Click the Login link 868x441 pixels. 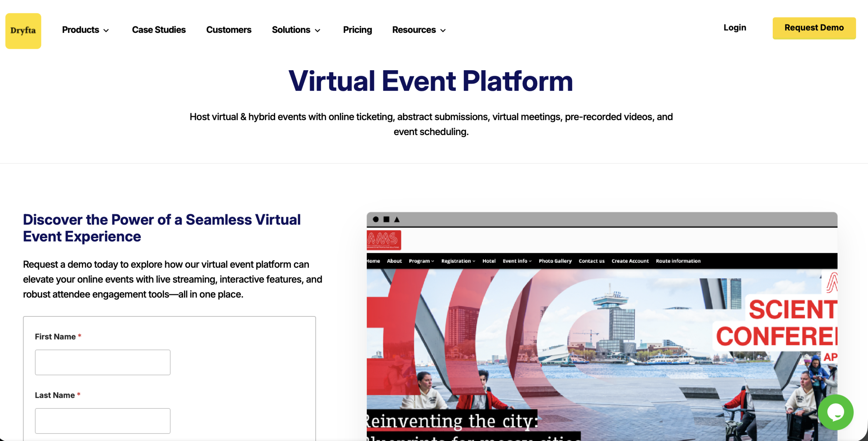point(734,28)
